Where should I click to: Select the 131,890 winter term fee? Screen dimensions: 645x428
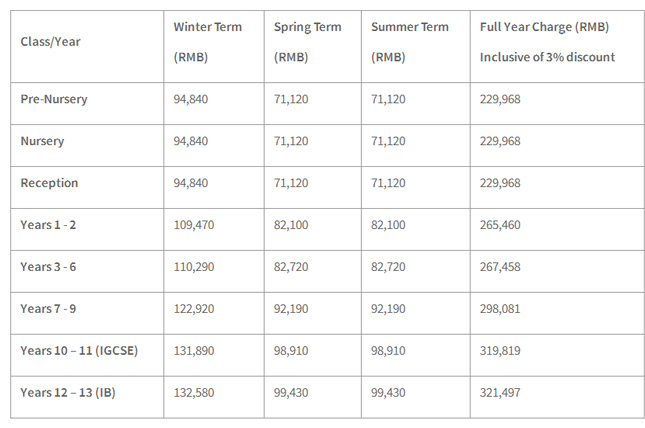pos(195,351)
